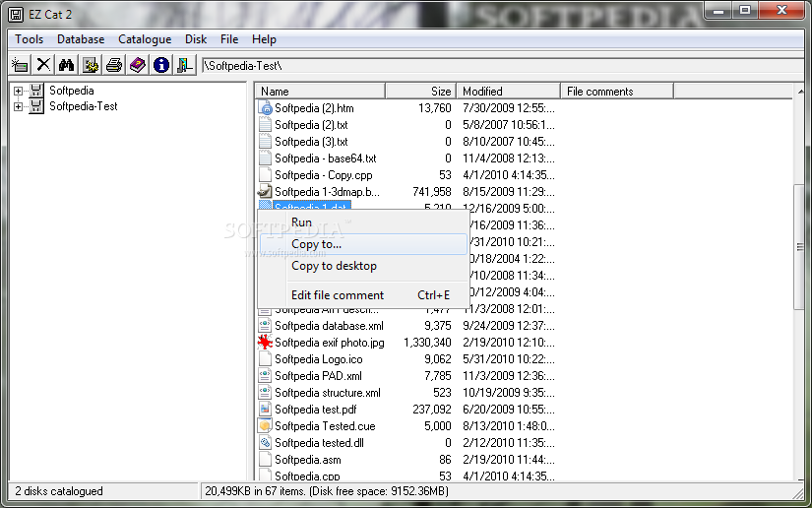Open the Disk menu

pos(196,39)
